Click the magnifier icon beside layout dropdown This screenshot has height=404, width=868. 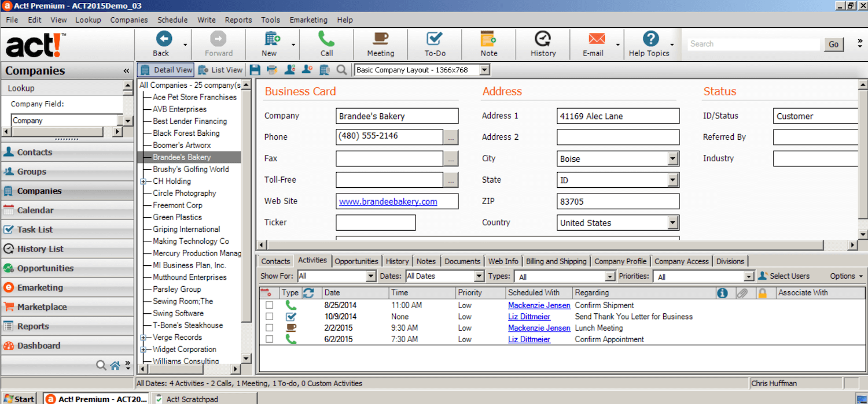(342, 70)
